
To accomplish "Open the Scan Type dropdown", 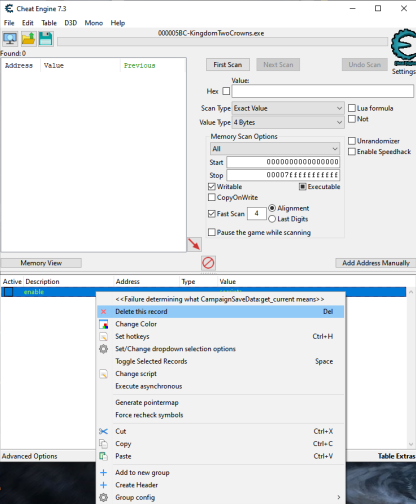I will click(288, 108).
